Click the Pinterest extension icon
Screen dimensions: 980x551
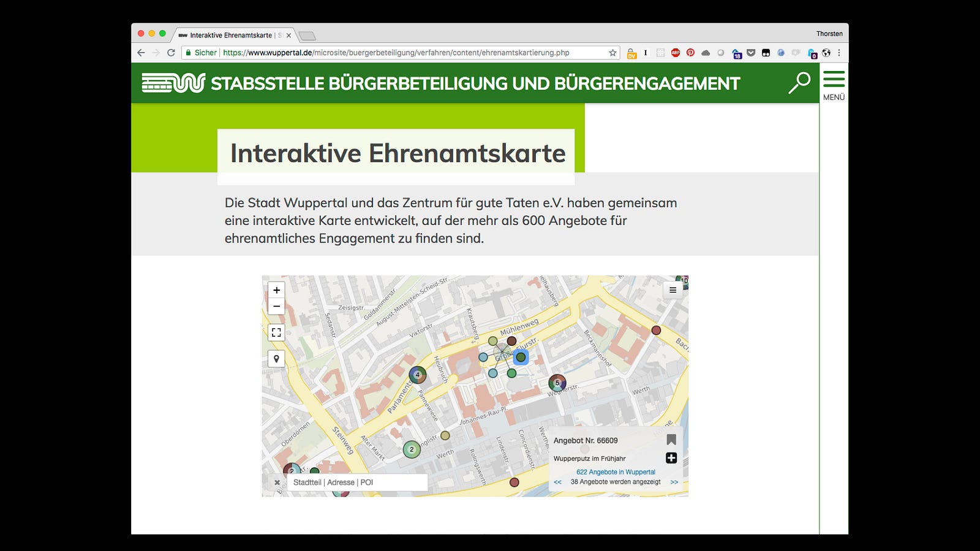click(690, 53)
